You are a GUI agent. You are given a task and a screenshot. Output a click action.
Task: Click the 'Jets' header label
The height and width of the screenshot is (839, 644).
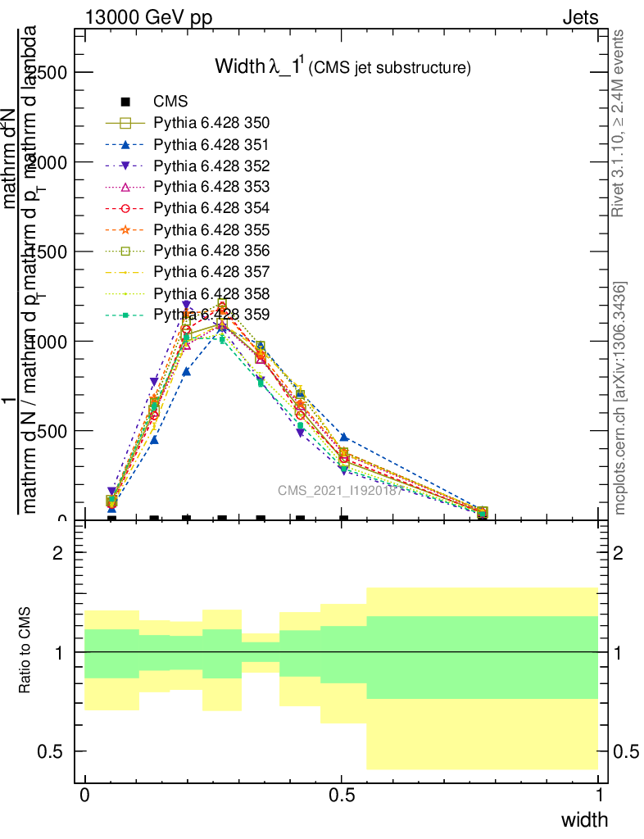click(x=580, y=17)
